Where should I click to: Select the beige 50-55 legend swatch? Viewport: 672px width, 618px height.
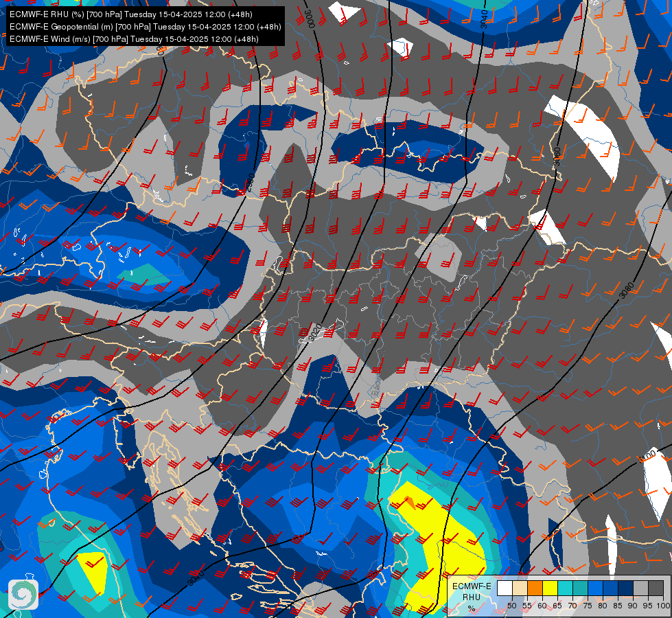520,588
